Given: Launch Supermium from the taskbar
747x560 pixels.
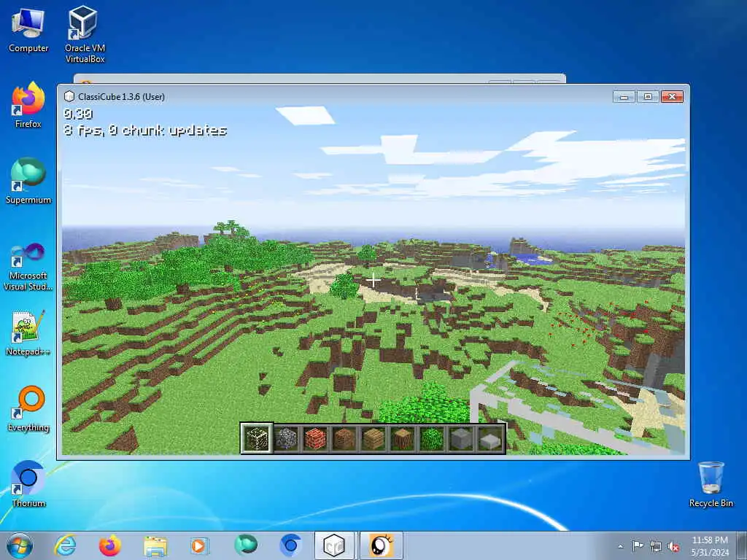Looking at the screenshot, I should [x=245, y=545].
